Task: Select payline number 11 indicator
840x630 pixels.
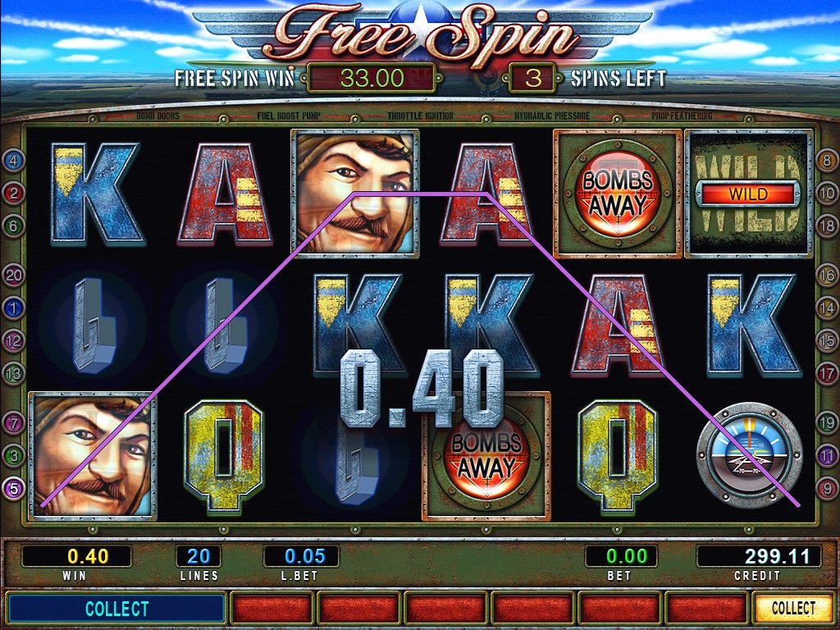Action: (x=827, y=456)
